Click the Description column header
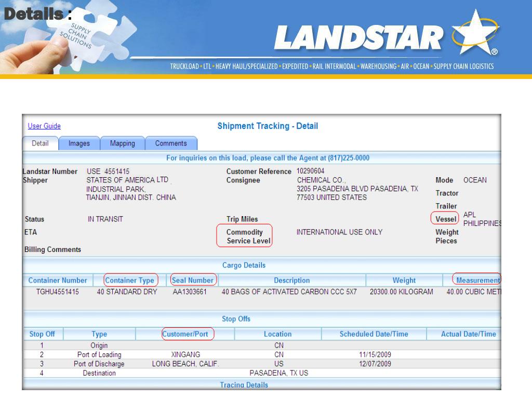Viewport: 532px width, 399px height. point(292,280)
